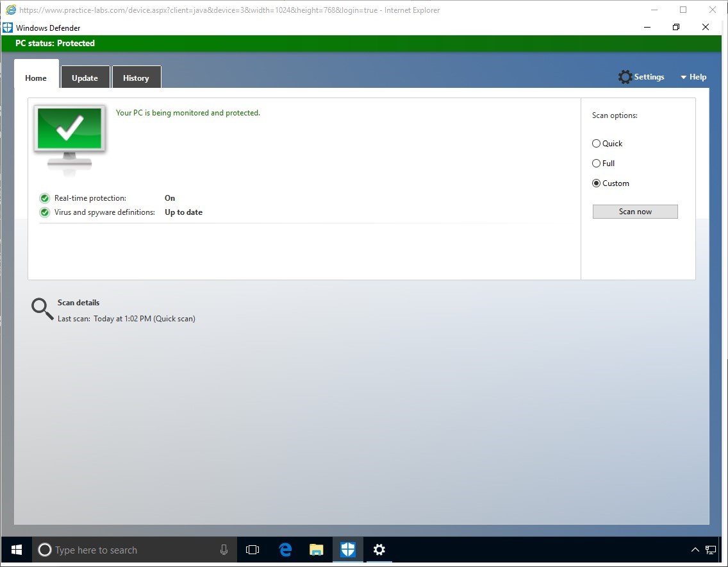Select the Full scan option
Image resolution: width=728 pixels, height=567 pixels.
603,164
